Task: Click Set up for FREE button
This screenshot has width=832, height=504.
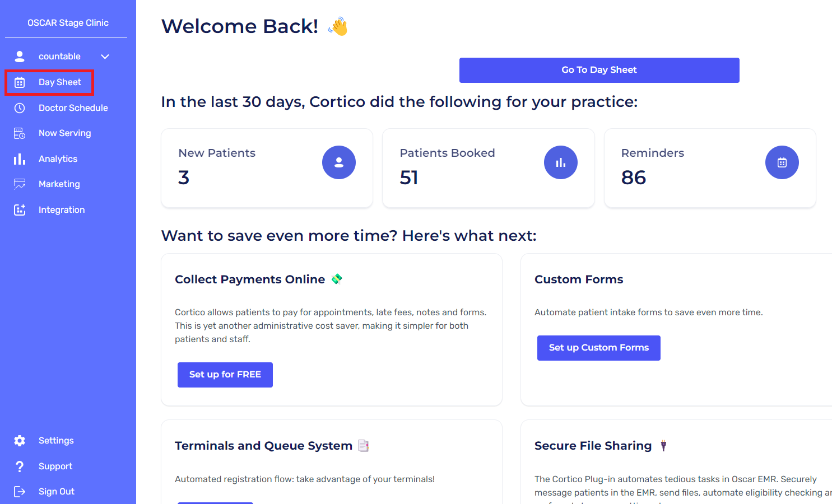Action: (225, 375)
